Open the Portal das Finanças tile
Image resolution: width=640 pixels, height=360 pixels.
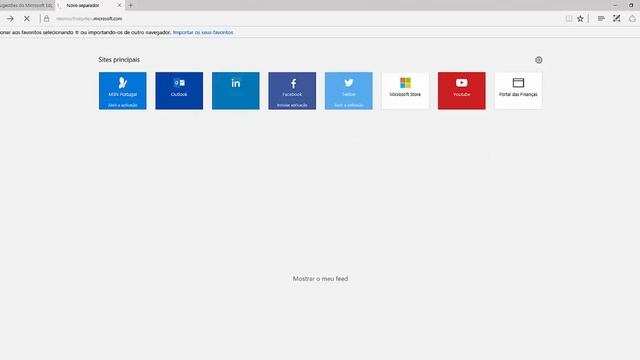pyautogui.click(x=518, y=91)
